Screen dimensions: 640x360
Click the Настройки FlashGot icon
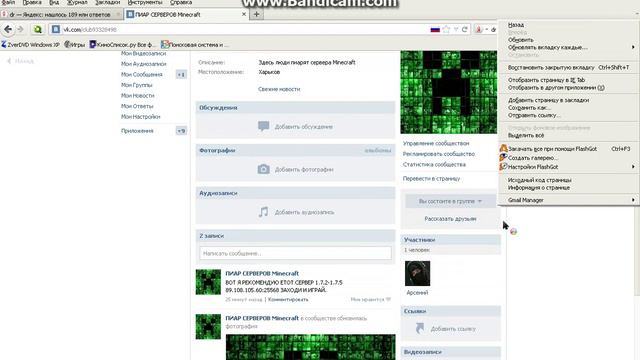click(503, 167)
